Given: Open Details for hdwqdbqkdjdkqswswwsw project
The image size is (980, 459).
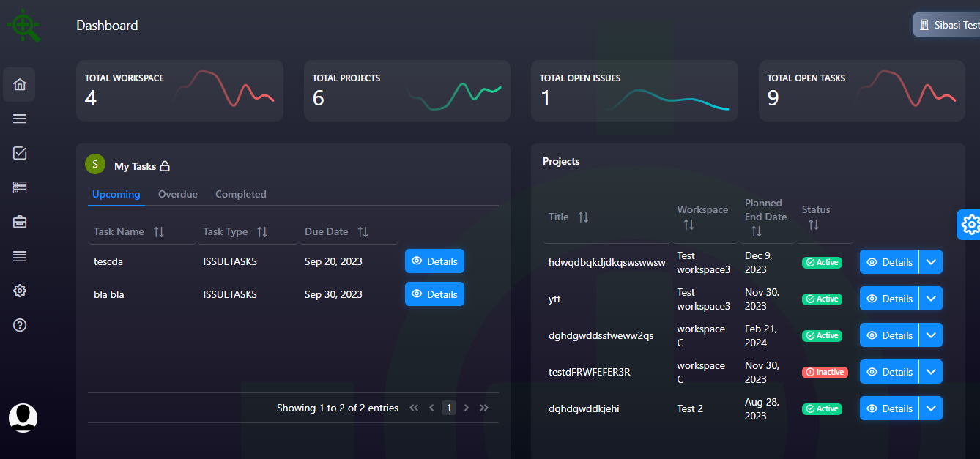Looking at the screenshot, I should pyautogui.click(x=889, y=262).
